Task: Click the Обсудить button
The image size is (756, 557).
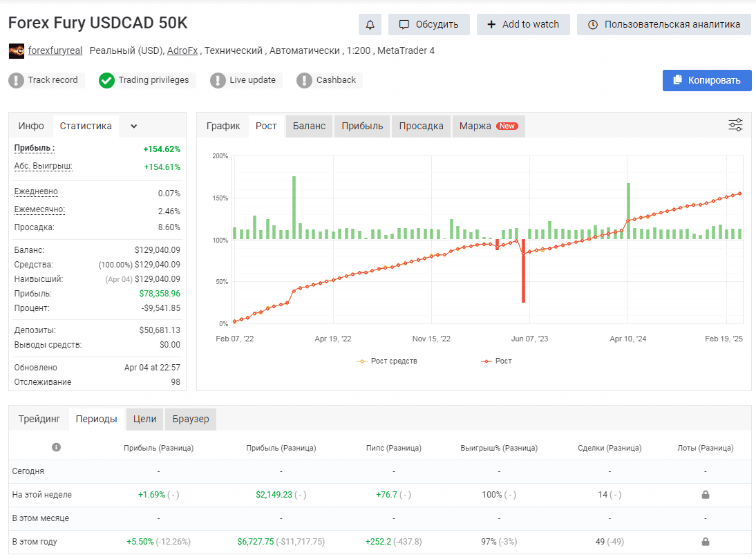Action: [429, 25]
